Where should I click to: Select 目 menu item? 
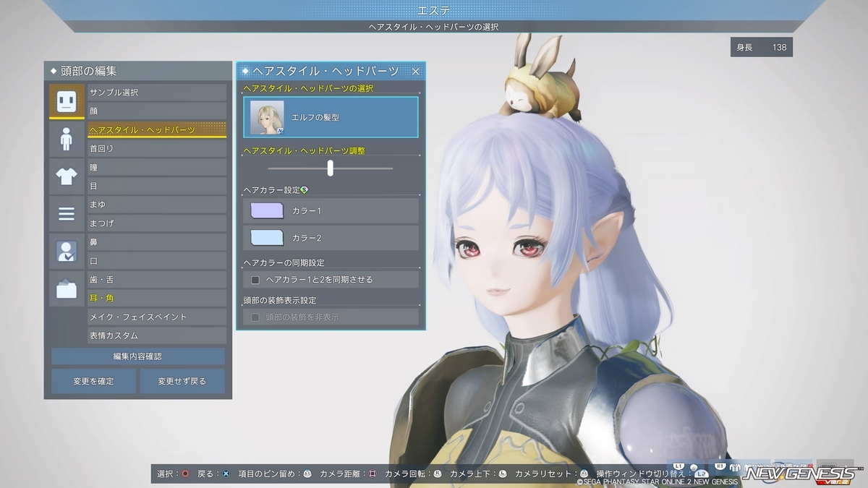click(157, 186)
